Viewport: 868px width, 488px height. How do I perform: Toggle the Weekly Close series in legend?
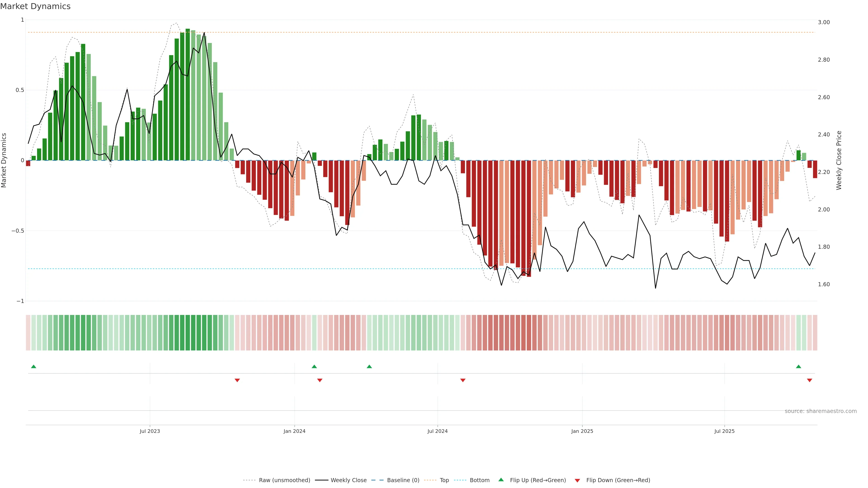click(x=348, y=480)
